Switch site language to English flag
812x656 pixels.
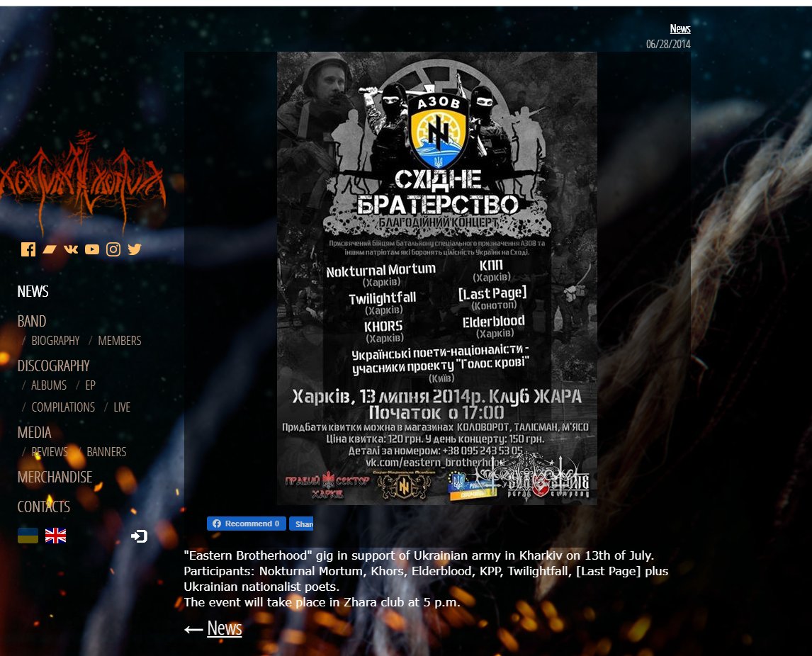point(55,536)
